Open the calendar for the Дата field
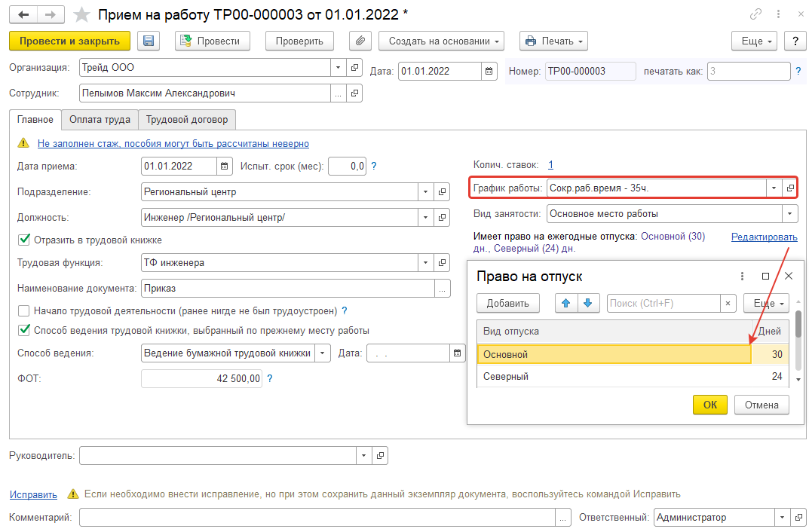 pos(489,71)
